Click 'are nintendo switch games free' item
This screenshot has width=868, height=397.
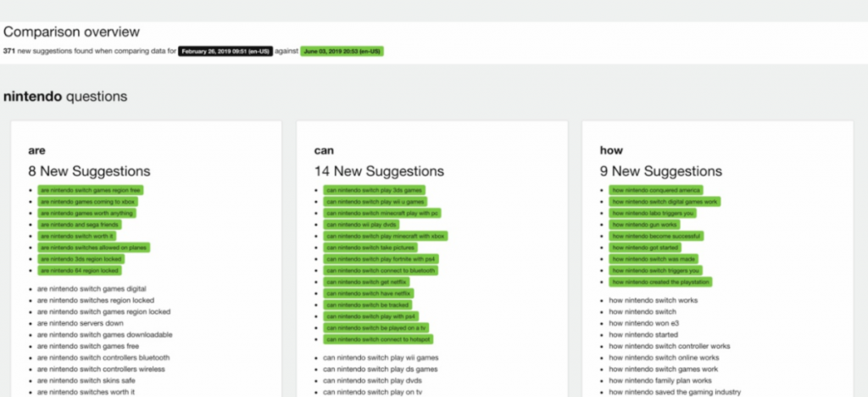point(88,346)
